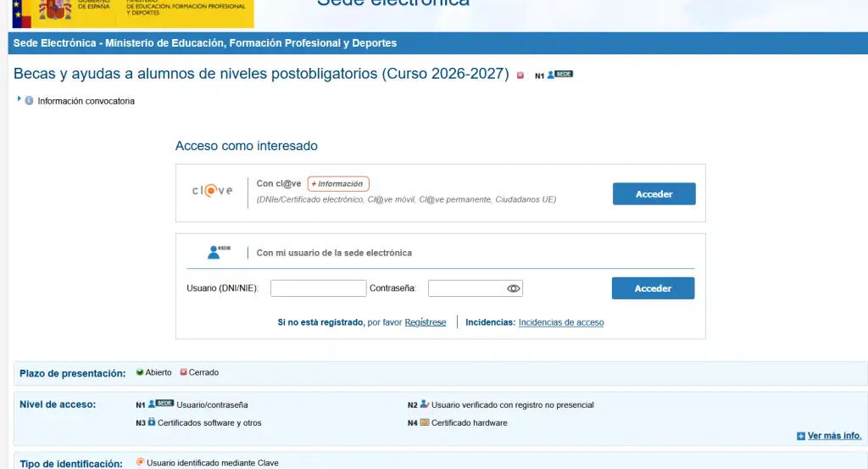The height and width of the screenshot is (469, 868).
Task: Click the Gobierno de España coat of arms logo
Action: coord(56,10)
